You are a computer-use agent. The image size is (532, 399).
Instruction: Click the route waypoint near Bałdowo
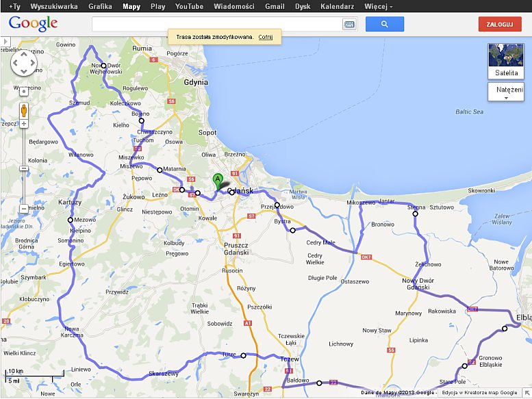(319, 383)
